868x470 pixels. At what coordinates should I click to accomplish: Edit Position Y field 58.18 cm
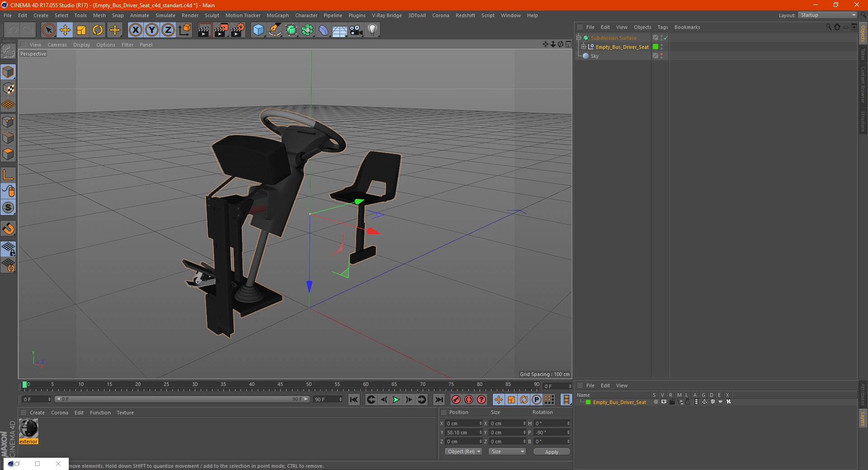point(464,432)
